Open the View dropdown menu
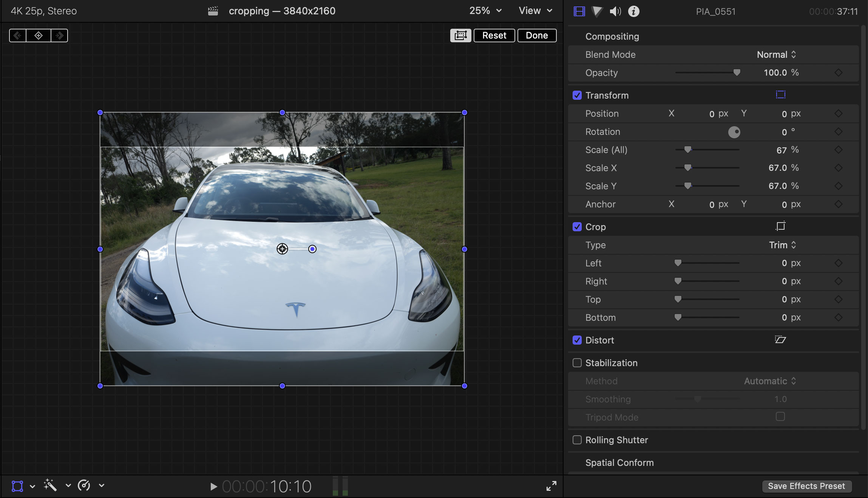 click(x=532, y=10)
